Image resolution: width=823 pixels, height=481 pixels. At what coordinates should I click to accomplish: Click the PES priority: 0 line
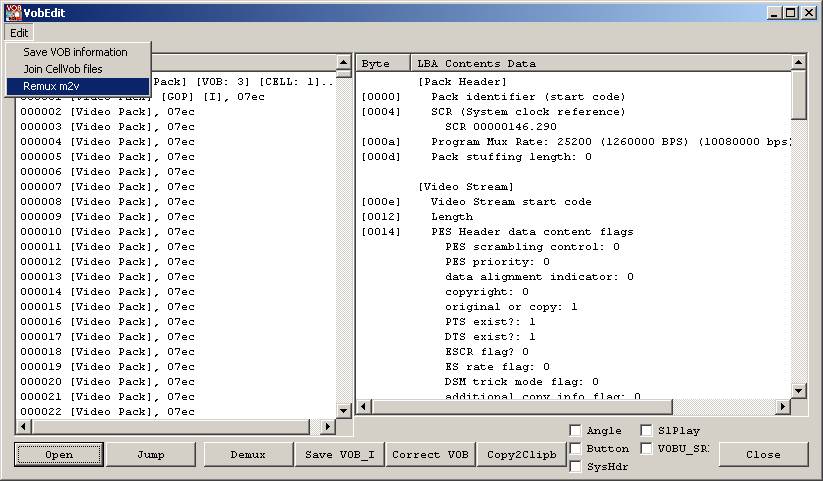coord(498,262)
